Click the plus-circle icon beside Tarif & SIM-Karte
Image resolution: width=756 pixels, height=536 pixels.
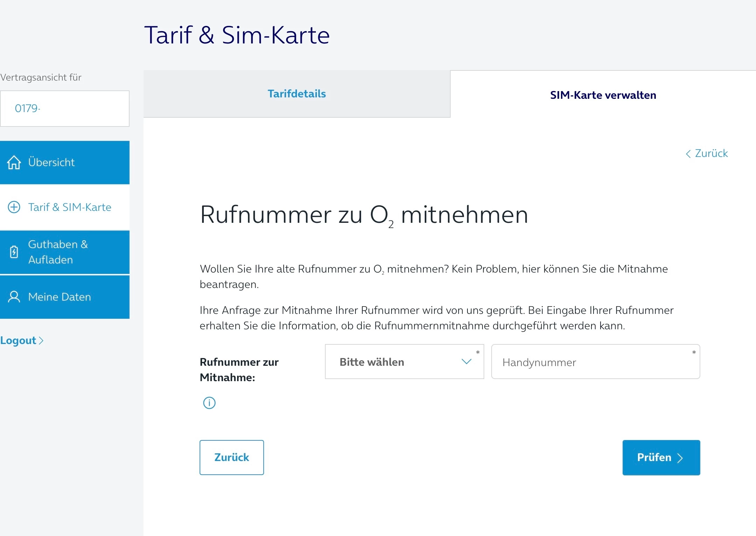point(14,207)
